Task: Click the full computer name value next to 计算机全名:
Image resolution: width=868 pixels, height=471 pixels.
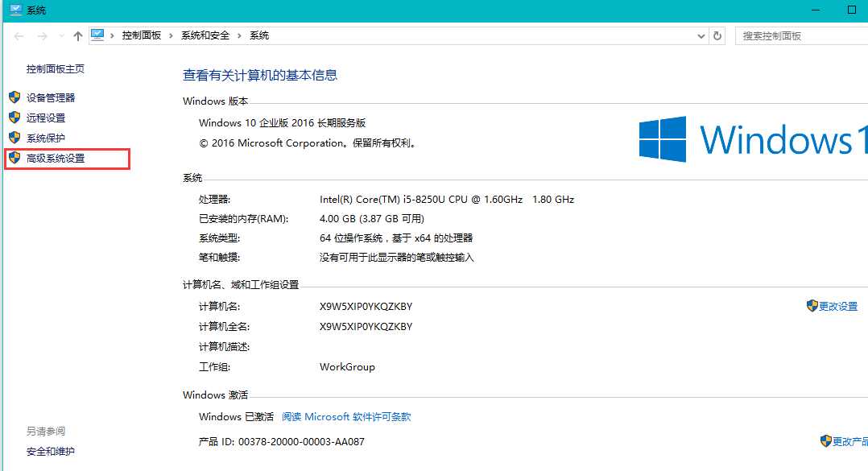Action: point(366,327)
